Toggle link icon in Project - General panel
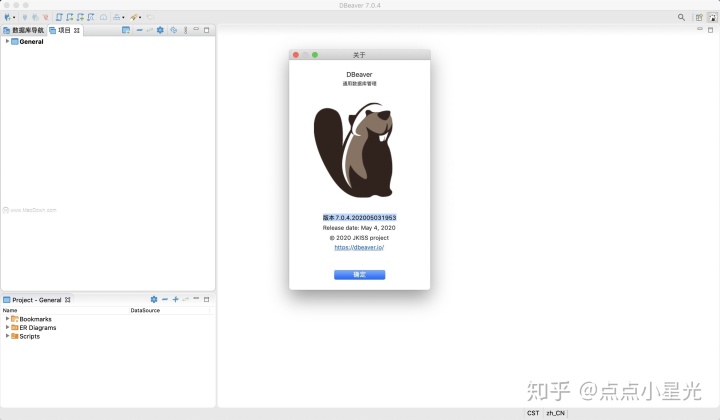This screenshot has height=420, width=720. 186,299
